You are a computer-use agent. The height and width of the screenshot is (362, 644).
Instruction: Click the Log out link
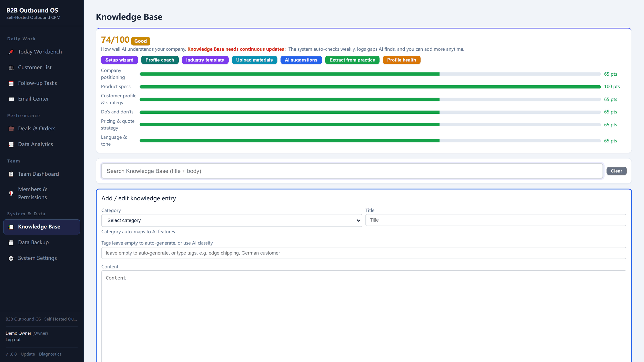[x=13, y=340]
